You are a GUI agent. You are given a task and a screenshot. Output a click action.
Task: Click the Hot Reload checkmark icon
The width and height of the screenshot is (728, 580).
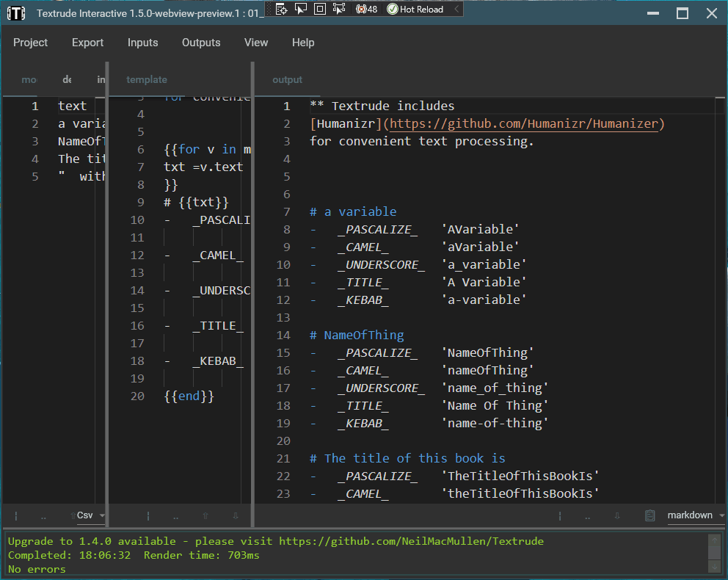(393, 9)
